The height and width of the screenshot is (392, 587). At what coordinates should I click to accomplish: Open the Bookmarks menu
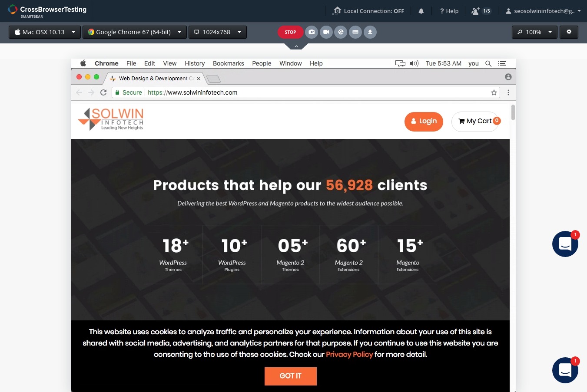point(229,63)
